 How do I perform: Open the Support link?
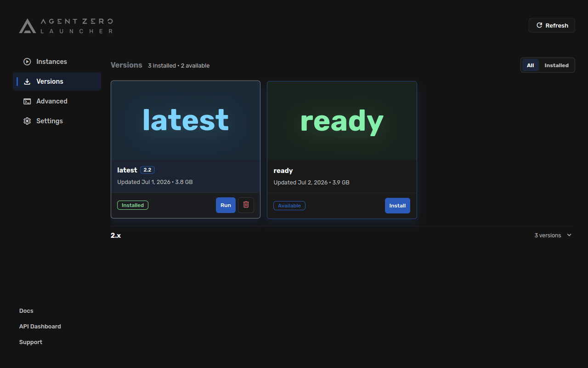pos(31,342)
